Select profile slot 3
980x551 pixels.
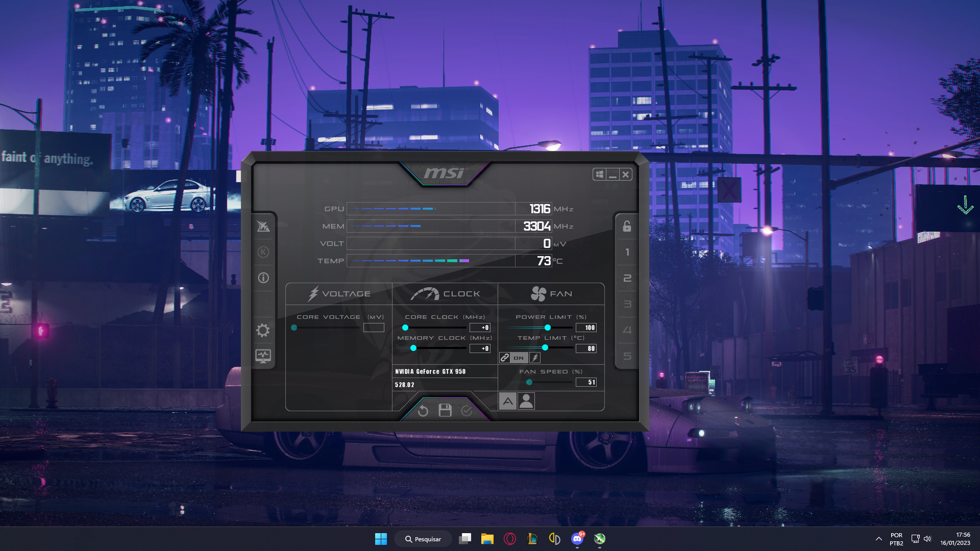click(x=627, y=304)
